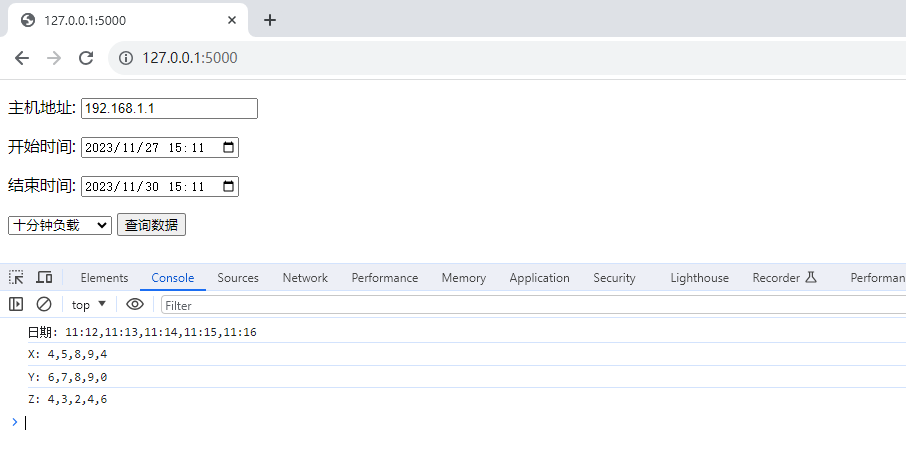The width and height of the screenshot is (906, 449).
Task: Reload the page with the refresh icon
Action: [86, 58]
